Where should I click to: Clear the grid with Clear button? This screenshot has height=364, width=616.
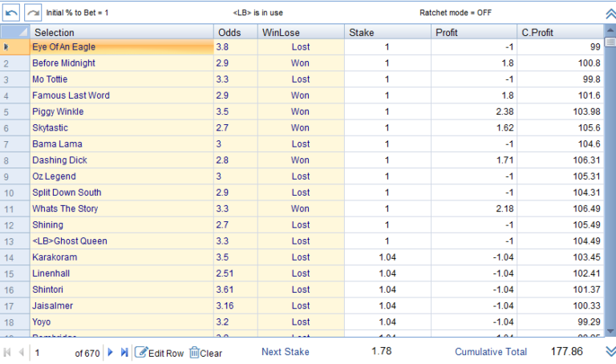point(205,353)
